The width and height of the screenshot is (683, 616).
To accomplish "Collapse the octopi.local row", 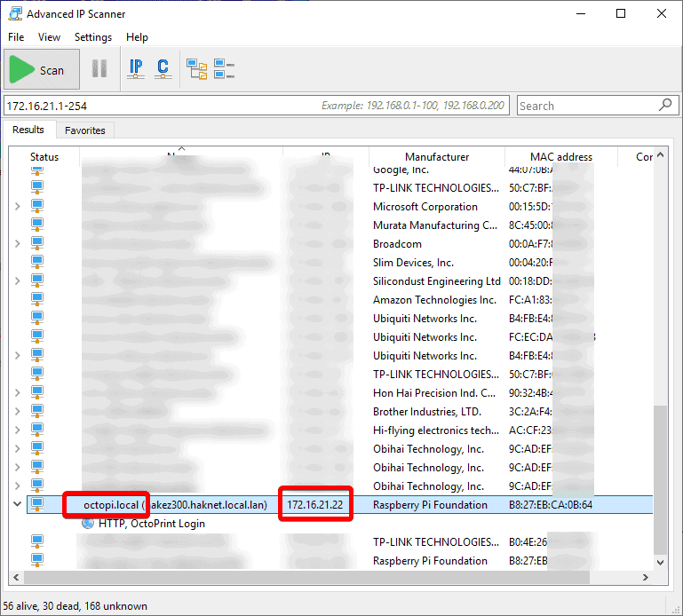I will (18, 504).
